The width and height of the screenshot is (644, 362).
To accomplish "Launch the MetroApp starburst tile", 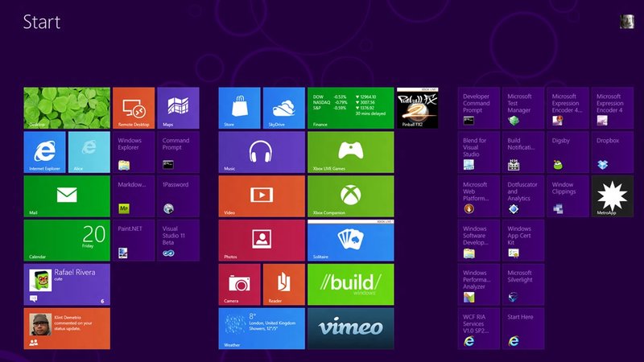I will 612,196.
